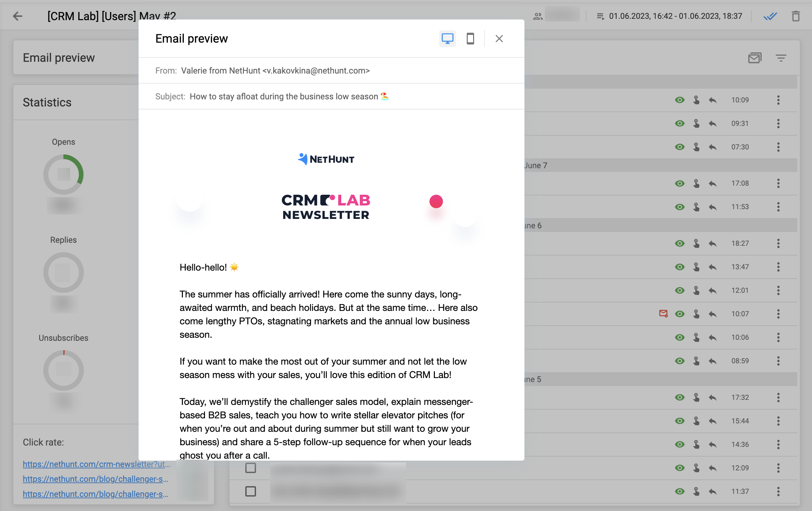Toggle checkbox on second-to-last list item
Screen dimensions: 812x511
[250, 469]
